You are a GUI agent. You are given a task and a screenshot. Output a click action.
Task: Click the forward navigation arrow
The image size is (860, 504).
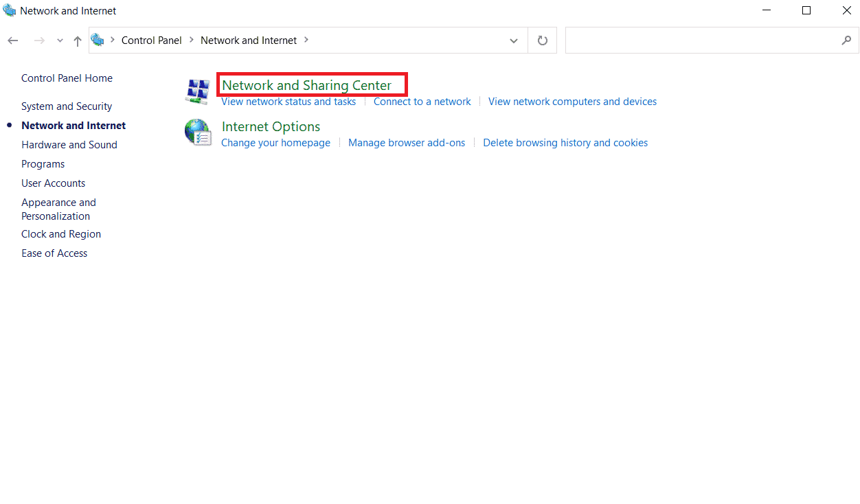[x=39, y=40]
